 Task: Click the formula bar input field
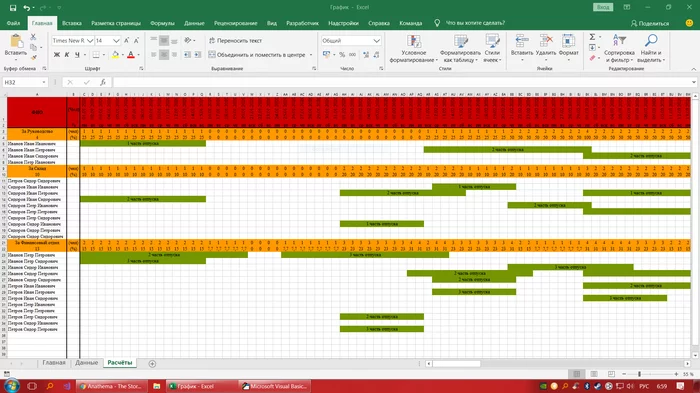(x=401, y=82)
